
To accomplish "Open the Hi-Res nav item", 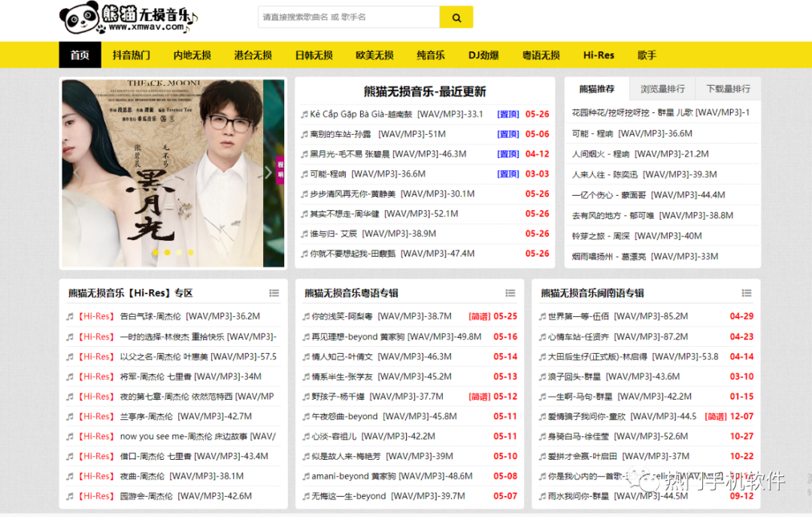I will coord(598,55).
